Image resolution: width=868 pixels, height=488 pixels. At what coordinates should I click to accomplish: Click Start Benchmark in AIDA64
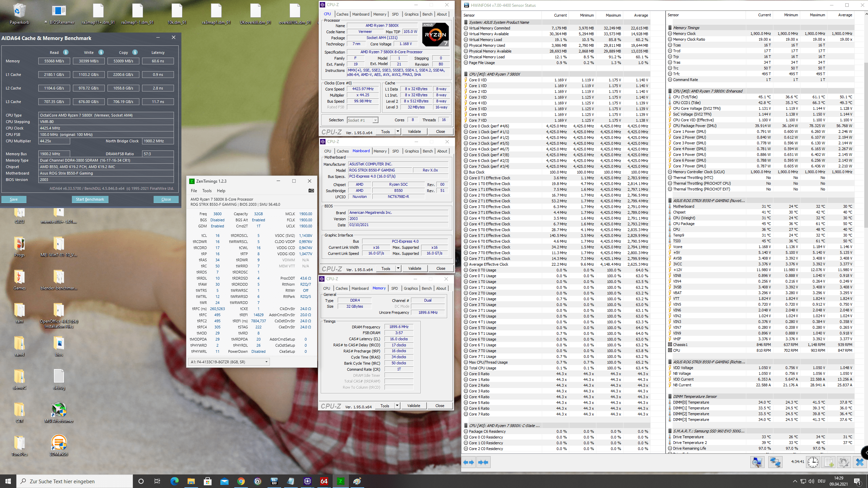[x=90, y=199]
